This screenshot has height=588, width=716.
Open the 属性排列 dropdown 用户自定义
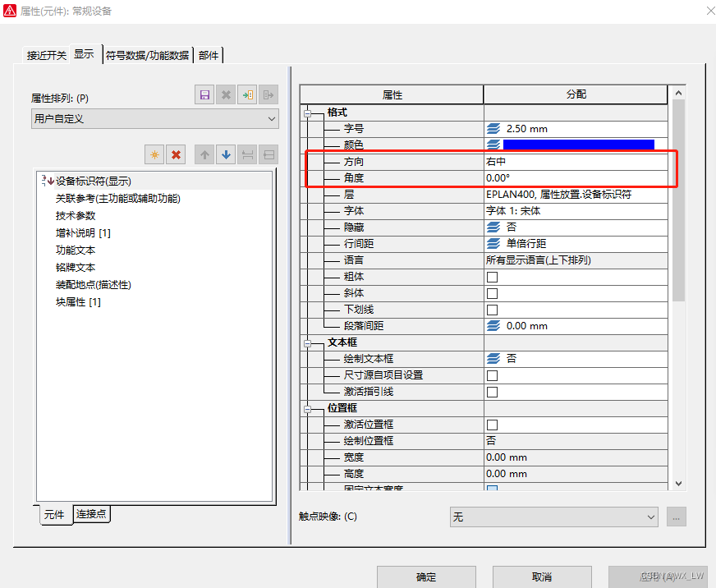[x=155, y=119]
